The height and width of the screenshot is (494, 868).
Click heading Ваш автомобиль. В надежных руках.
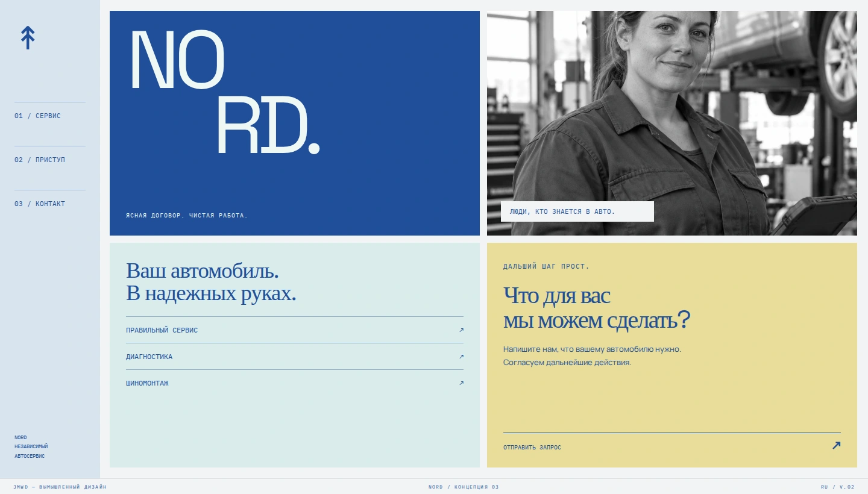(x=211, y=282)
